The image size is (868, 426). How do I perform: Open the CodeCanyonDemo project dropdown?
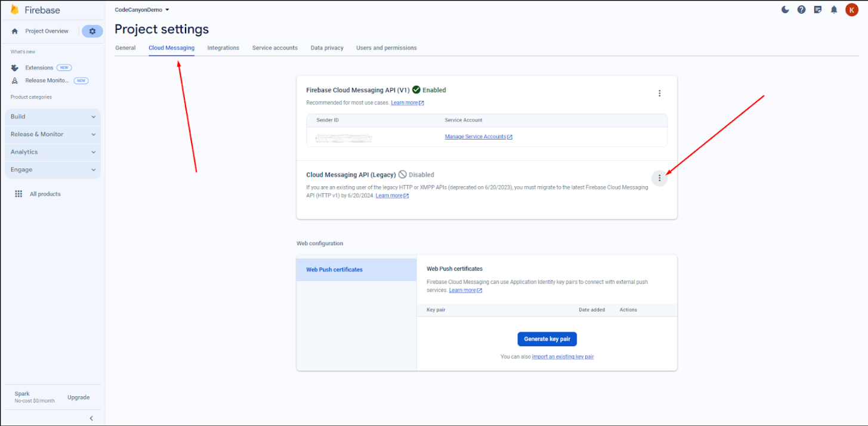tap(142, 10)
